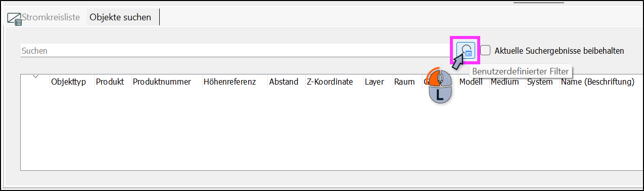Click the Stromkreisliste tab icon
This screenshot has height=191, width=644.
tap(14, 19)
